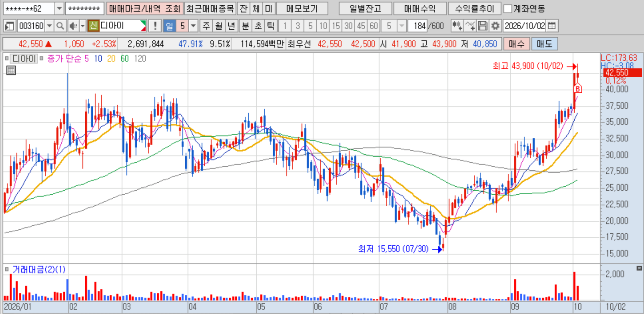The image size is (644, 314).
Task: Click the save chart floppy disk icon
Action: point(483,26)
